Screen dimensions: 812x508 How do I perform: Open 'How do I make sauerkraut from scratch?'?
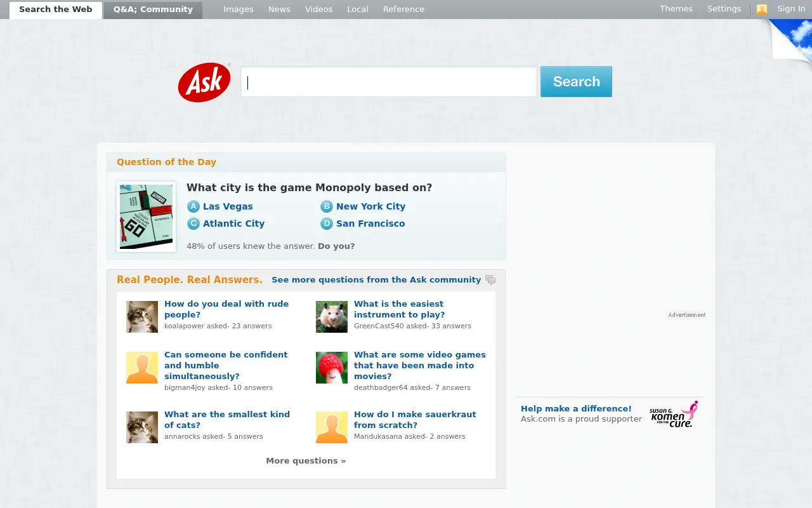click(415, 420)
